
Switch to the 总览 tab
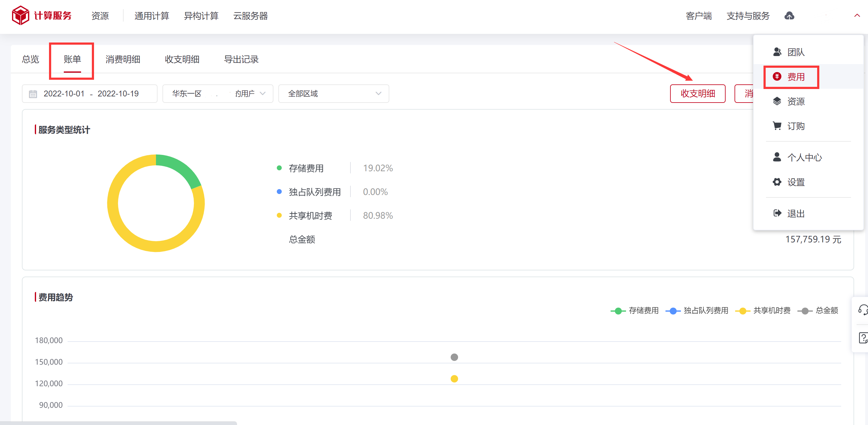click(x=30, y=59)
